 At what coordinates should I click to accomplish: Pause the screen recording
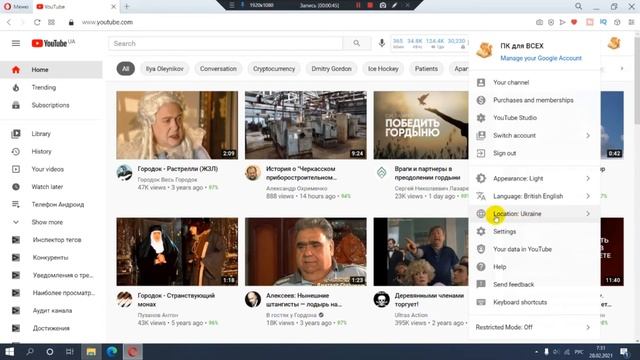coord(358,5)
